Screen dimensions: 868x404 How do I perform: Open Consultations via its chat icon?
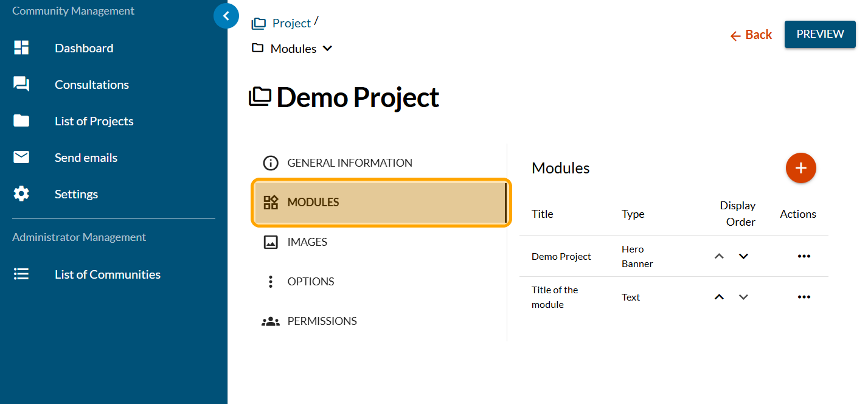21,85
